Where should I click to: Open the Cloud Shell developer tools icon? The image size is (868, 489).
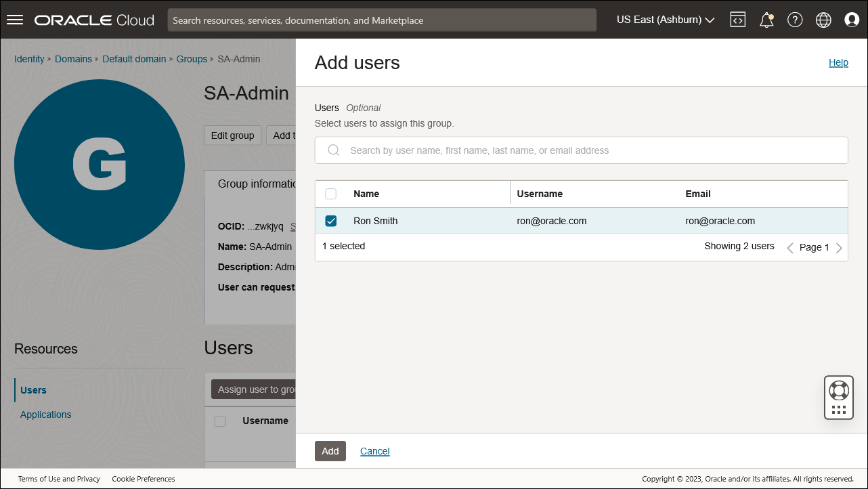click(x=737, y=19)
